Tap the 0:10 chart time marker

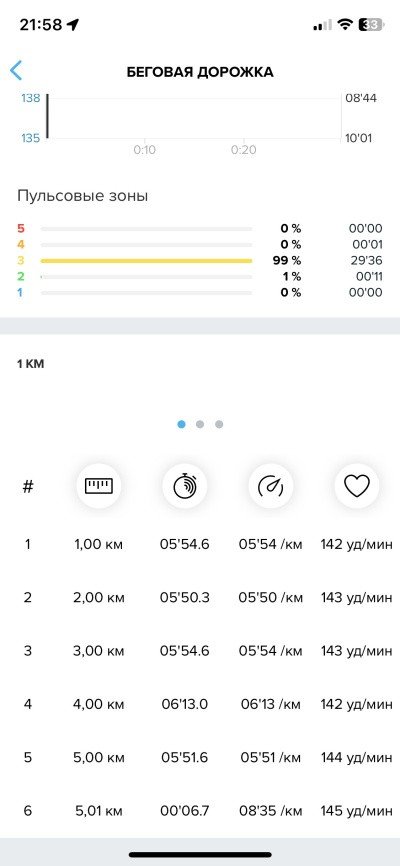pyautogui.click(x=144, y=150)
